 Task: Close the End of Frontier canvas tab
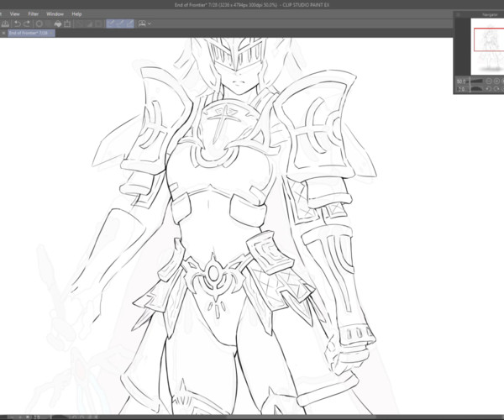(52, 33)
